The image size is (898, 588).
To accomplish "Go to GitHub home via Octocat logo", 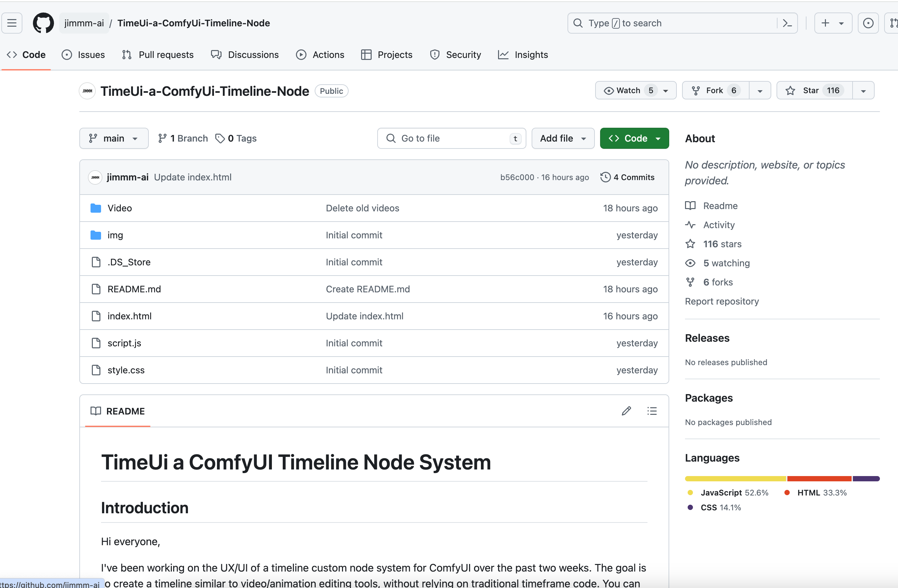I will (43, 23).
